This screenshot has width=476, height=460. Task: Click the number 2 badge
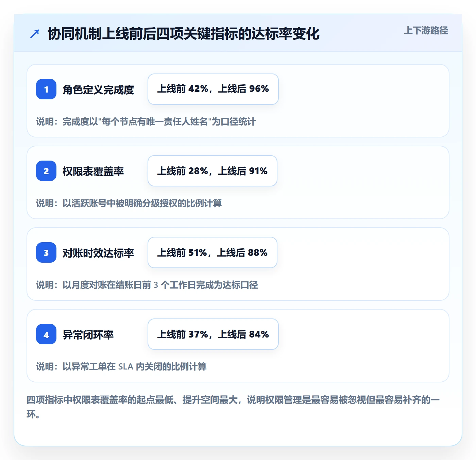tap(46, 171)
